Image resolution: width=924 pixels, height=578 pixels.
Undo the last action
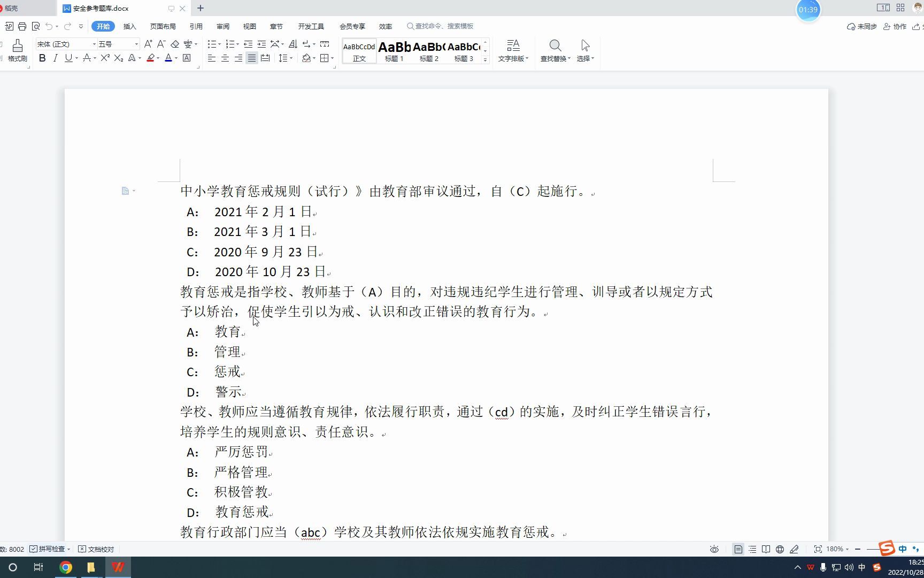coord(49,26)
